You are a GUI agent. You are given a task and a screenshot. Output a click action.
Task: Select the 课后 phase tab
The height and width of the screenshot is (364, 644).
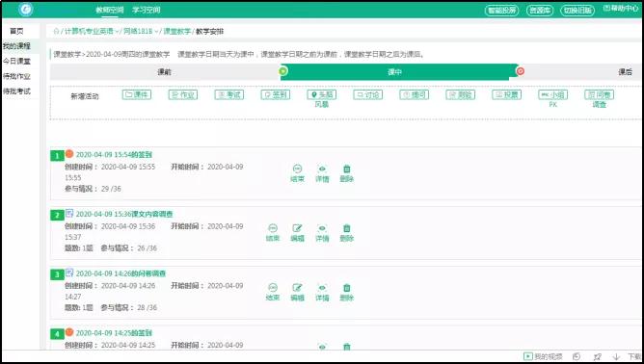(x=625, y=72)
